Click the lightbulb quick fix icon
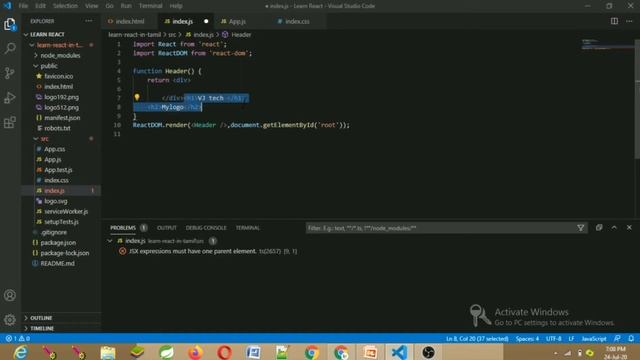 137,97
